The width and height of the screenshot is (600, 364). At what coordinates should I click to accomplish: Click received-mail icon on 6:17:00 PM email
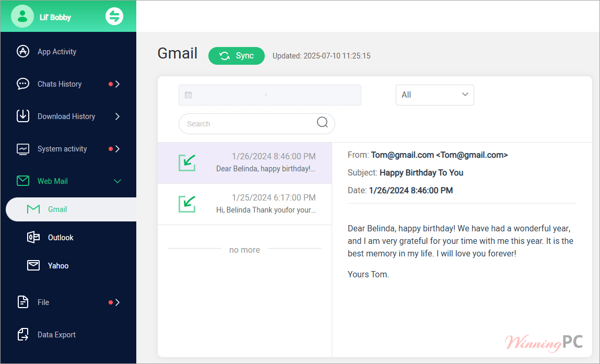pos(187,204)
